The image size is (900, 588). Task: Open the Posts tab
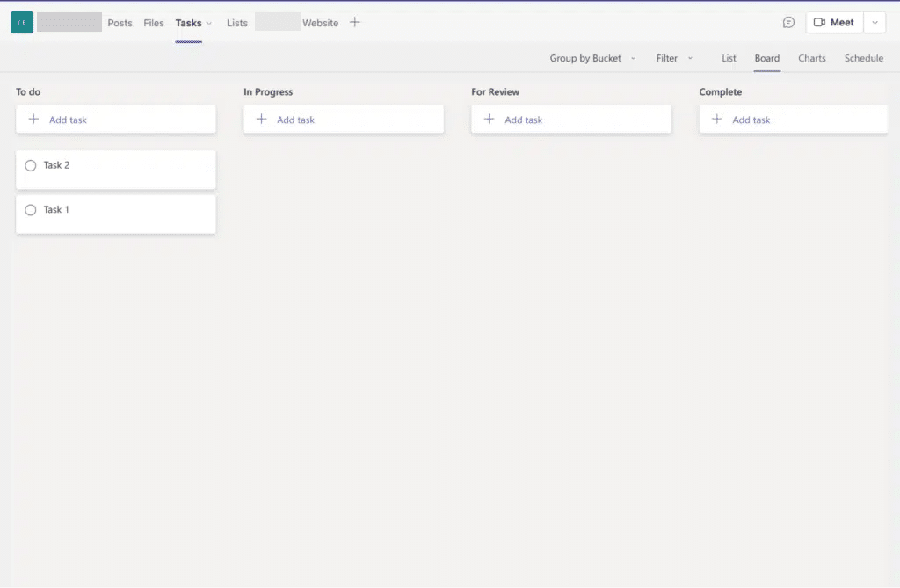[x=120, y=23]
